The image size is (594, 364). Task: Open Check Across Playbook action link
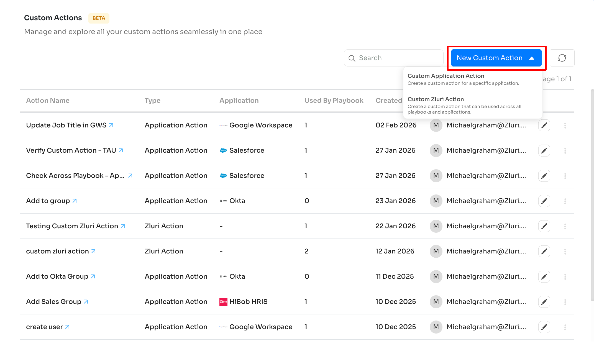75,176
